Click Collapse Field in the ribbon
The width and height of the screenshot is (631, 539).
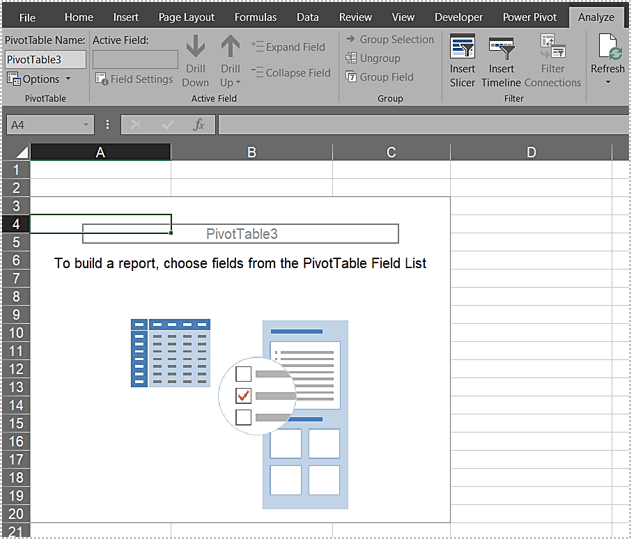coord(290,73)
